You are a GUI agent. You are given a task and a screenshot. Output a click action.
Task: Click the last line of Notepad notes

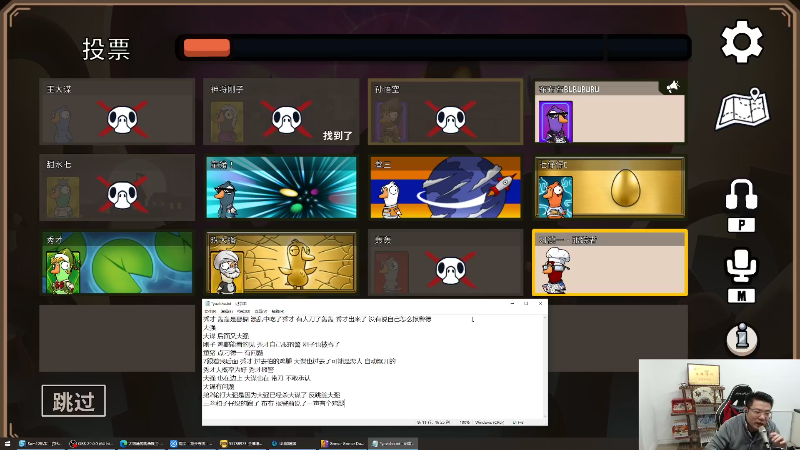274,403
